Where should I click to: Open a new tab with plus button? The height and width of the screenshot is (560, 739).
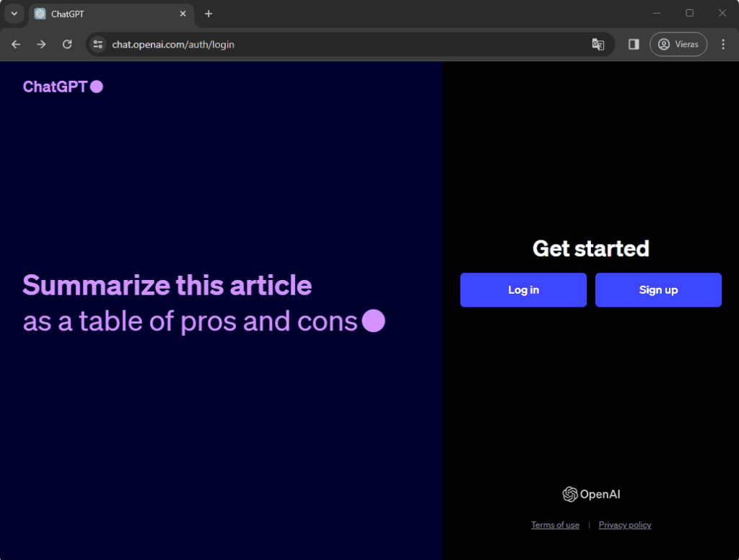pyautogui.click(x=209, y=14)
